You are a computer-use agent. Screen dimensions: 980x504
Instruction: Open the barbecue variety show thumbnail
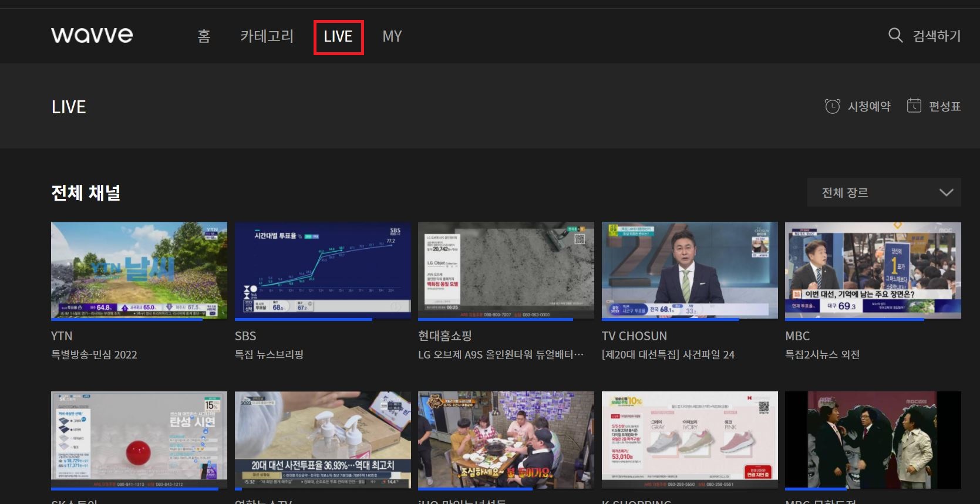point(506,440)
